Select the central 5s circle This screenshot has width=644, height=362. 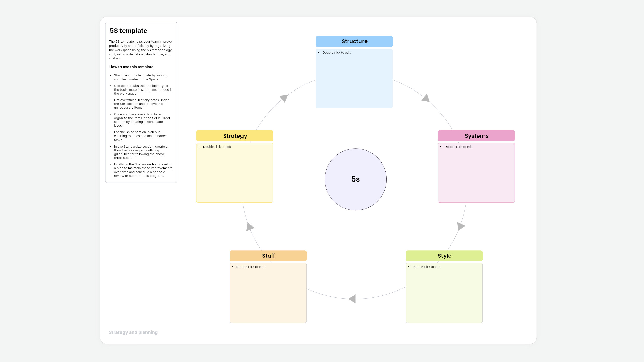355,179
